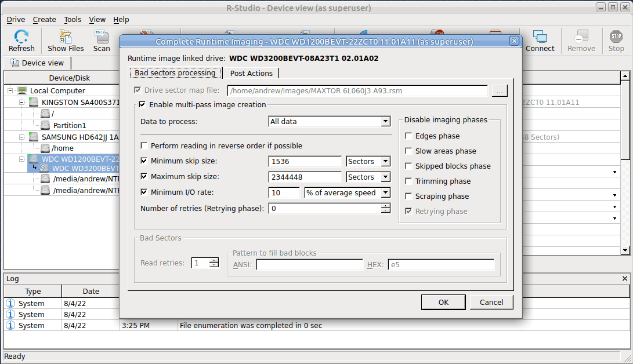Viewport: 633px width, 364px height.
Task: Click the Refresh toolbar icon
Action: pos(21,37)
